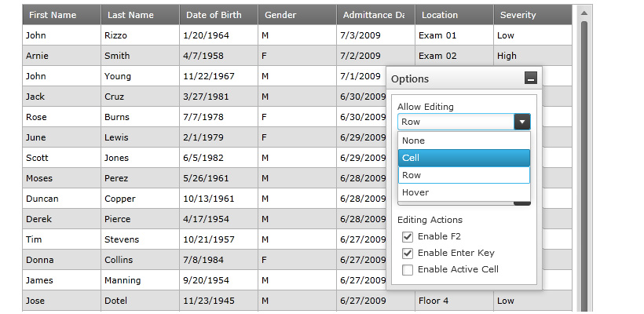
Task: Click cell 'Exam 01'
Action: (454, 35)
